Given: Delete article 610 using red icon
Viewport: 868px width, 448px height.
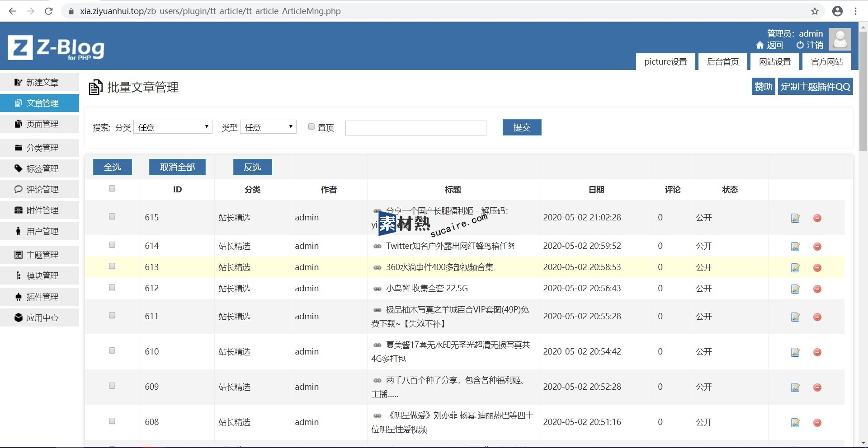Looking at the screenshot, I should point(817,352).
